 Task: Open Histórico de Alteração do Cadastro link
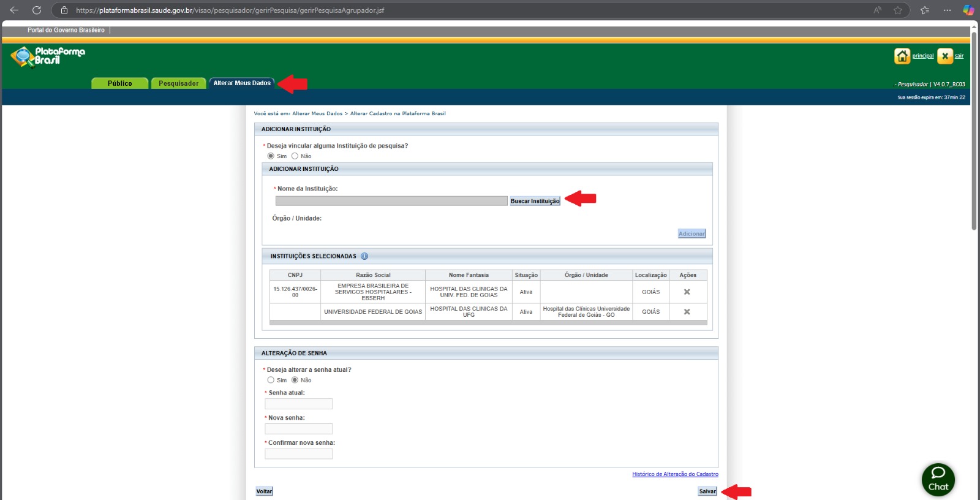tap(675, 474)
